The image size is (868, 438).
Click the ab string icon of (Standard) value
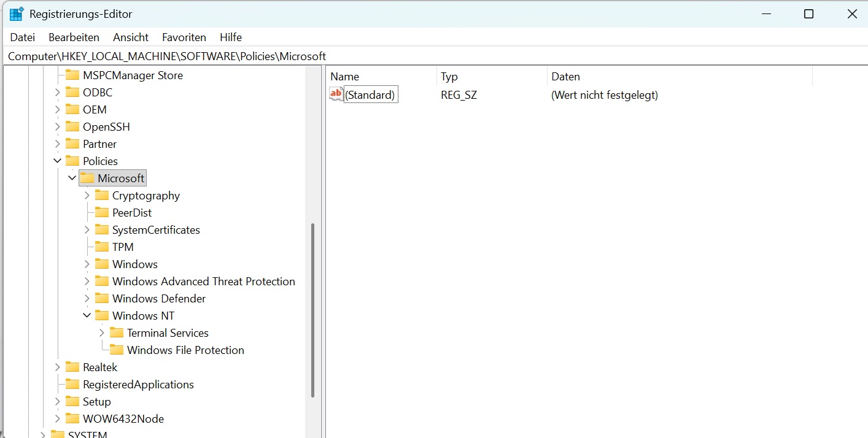(x=336, y=94)
